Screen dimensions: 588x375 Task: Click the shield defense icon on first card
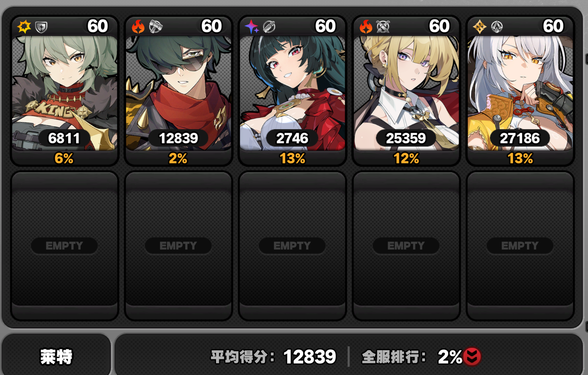(x=41, y=27)
